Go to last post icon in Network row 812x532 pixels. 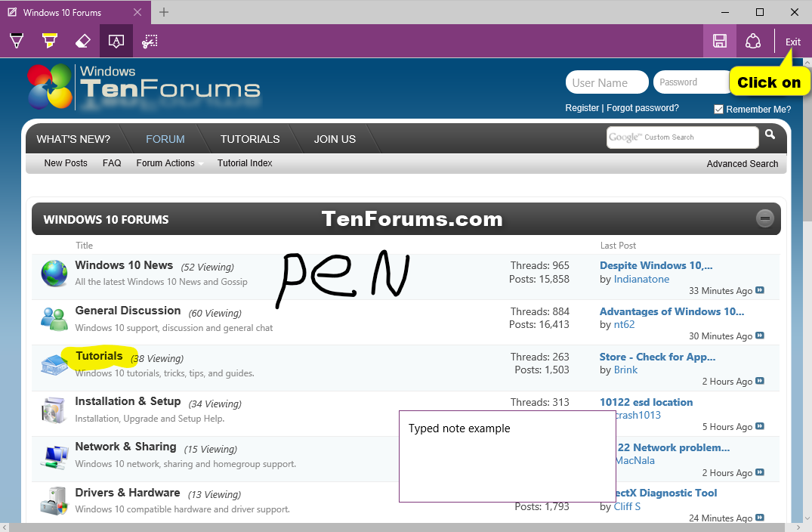coord(760,472)
